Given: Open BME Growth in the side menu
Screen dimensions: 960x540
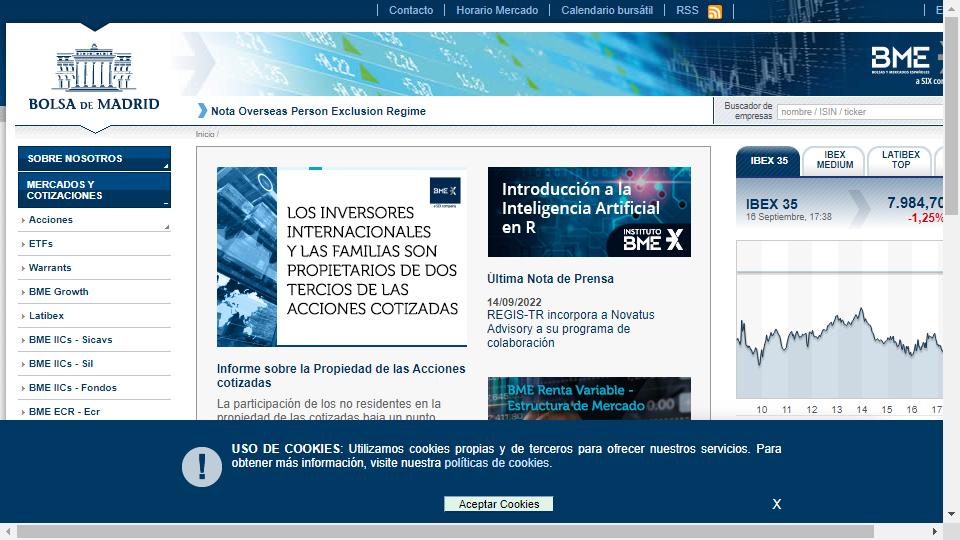Looking at the screenshot, I should click(59, 291).
